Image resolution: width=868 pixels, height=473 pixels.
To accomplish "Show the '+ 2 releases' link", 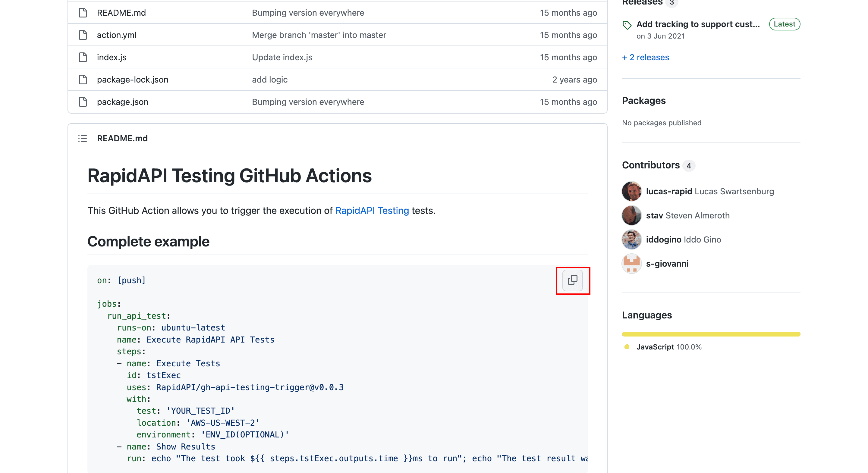I will 646,57.
